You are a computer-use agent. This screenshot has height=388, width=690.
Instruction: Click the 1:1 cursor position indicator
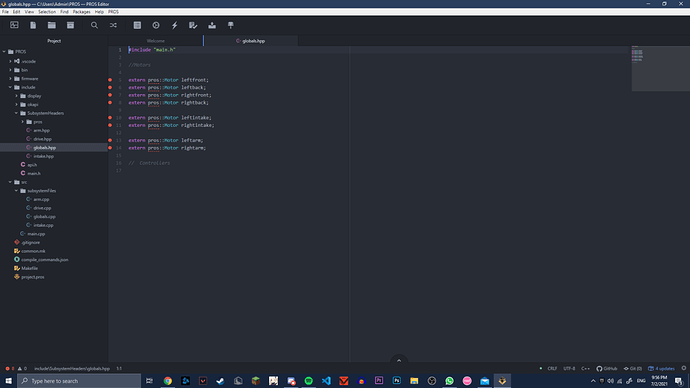tap(119, 369)
